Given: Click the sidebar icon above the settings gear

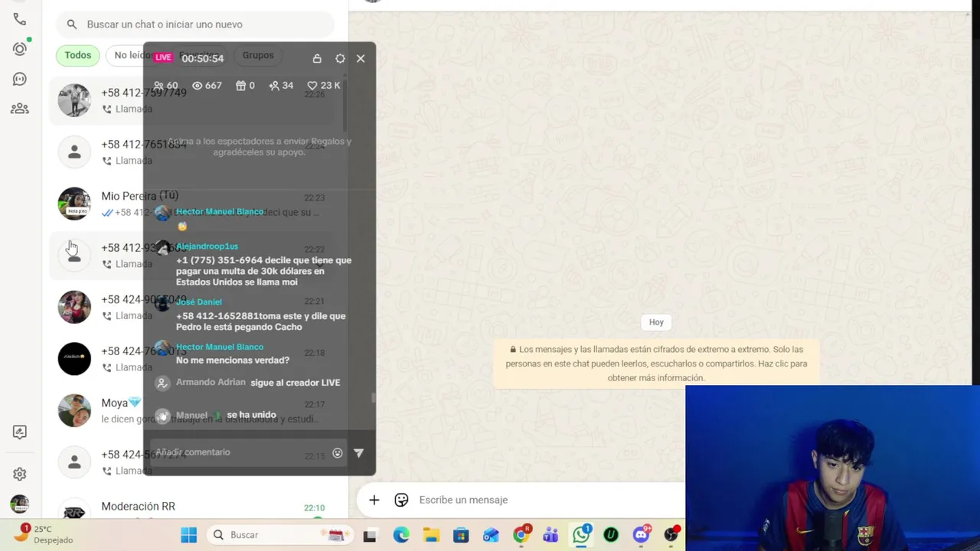Looking at the screenshot, I should 20,432.
